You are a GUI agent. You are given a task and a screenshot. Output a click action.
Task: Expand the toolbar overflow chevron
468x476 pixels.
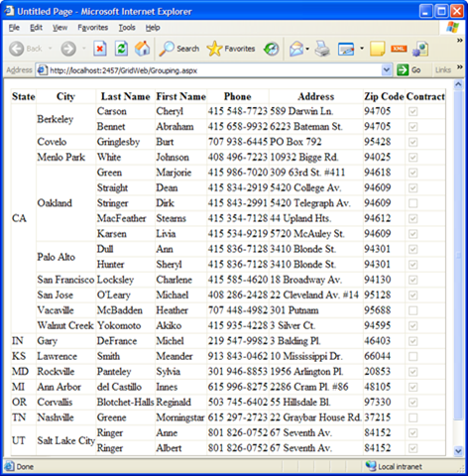point(459,41)
